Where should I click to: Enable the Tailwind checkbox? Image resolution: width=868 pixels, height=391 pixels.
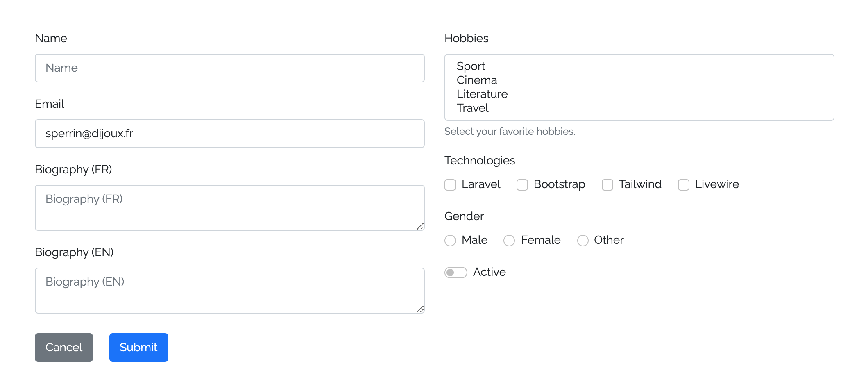click(607, 185)
